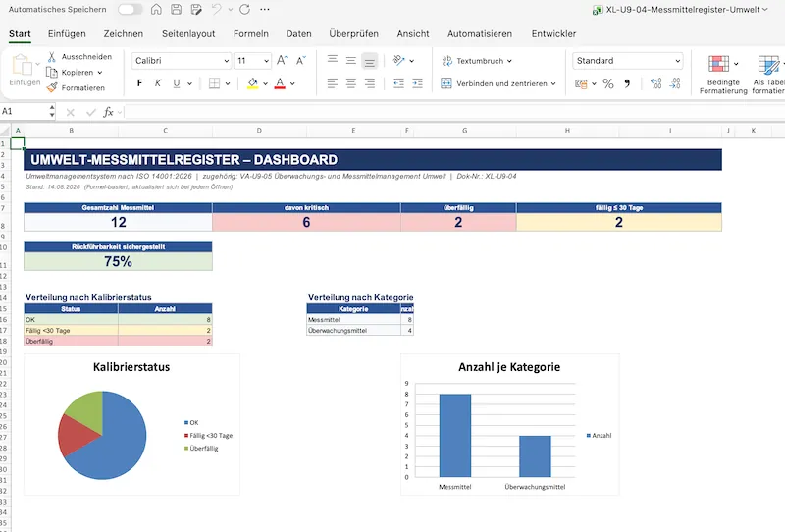Viewport: 785px width, 532px height.
Task: Click the Kopieren button
Action: coord(70,72)
